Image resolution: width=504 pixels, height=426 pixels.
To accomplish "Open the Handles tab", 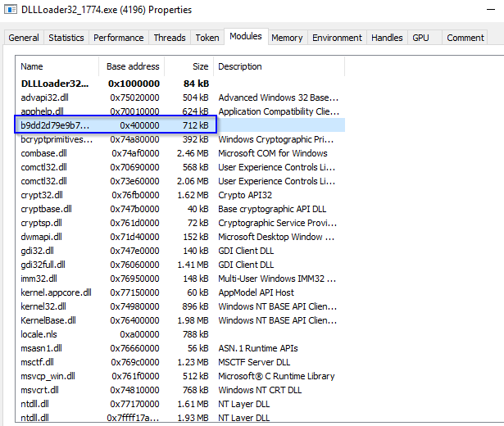I will 387,38.
